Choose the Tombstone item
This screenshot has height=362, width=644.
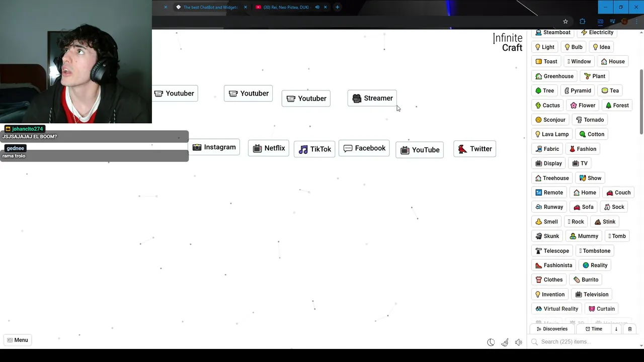point(595,251)
